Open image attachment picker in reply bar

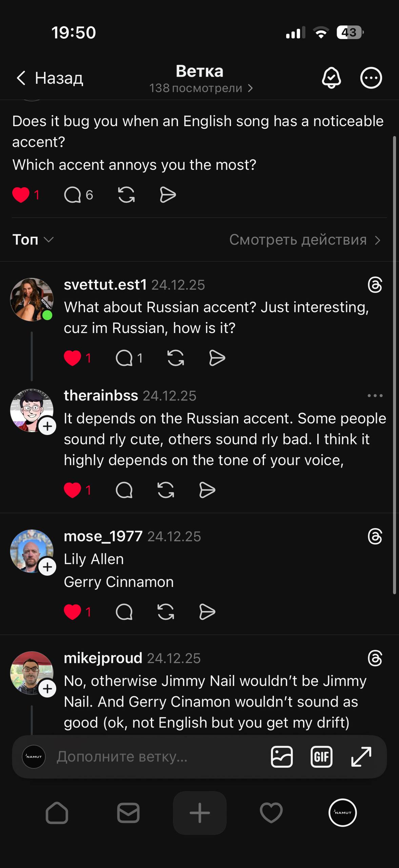click(x=282, y=756)
